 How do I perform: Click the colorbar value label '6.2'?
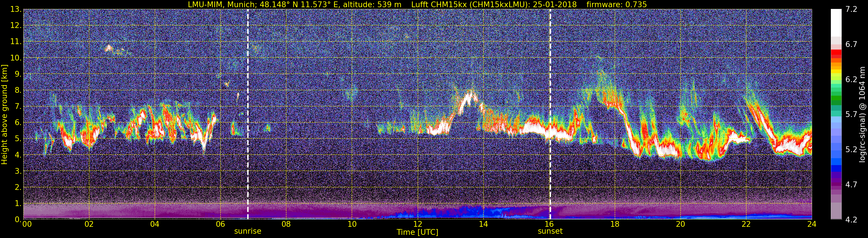[x=851, y=79]
